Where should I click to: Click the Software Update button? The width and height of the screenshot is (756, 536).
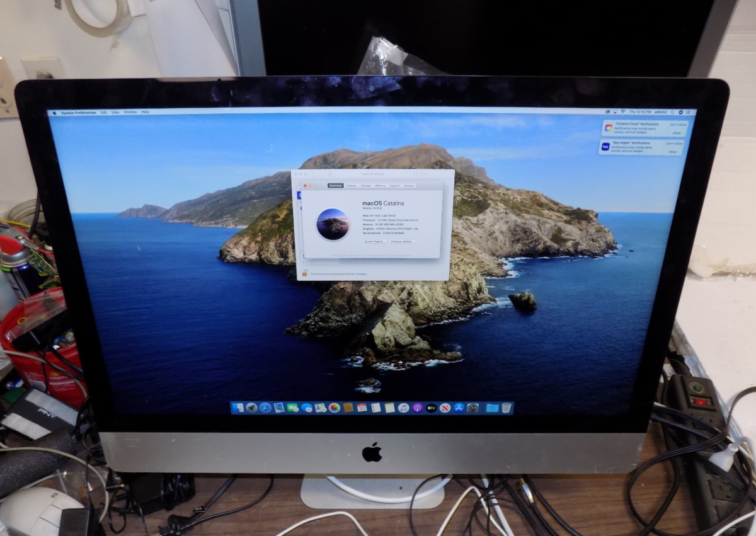[x=402, y=241]
